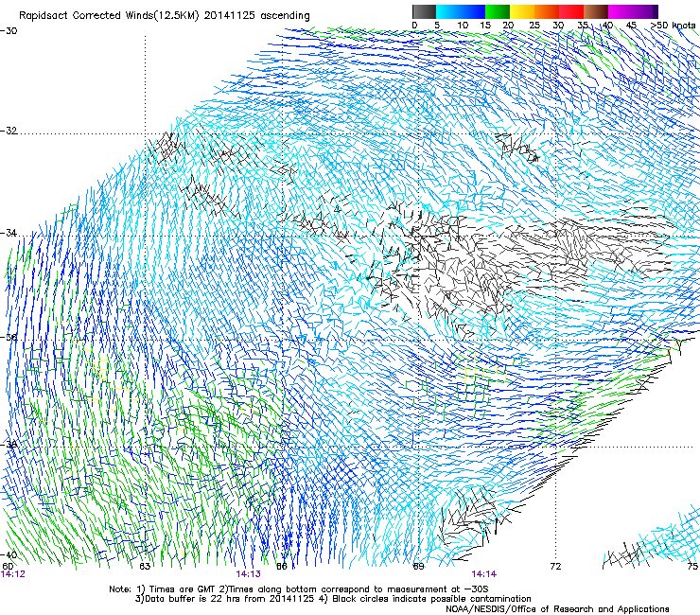Click the latitude label '-36'
Image resolution: width=700 pixels, height=615 pixels.
(x=9, y=337)
